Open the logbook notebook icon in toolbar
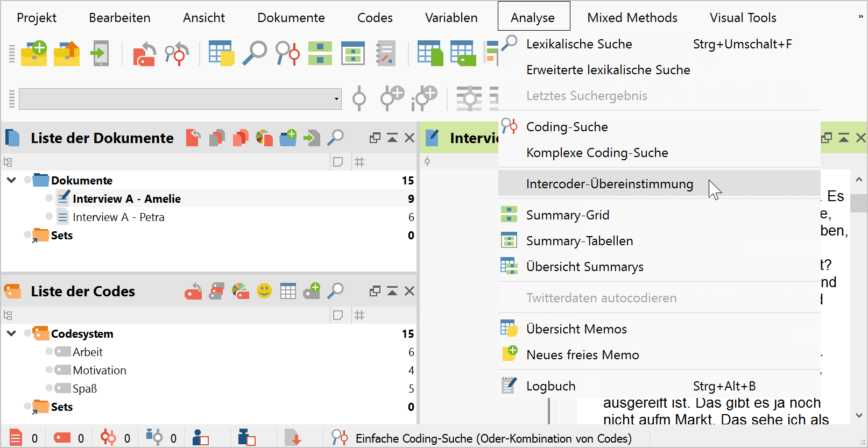Image resolution: width=868 pixels, height=448 pixels. pos(386,54)
